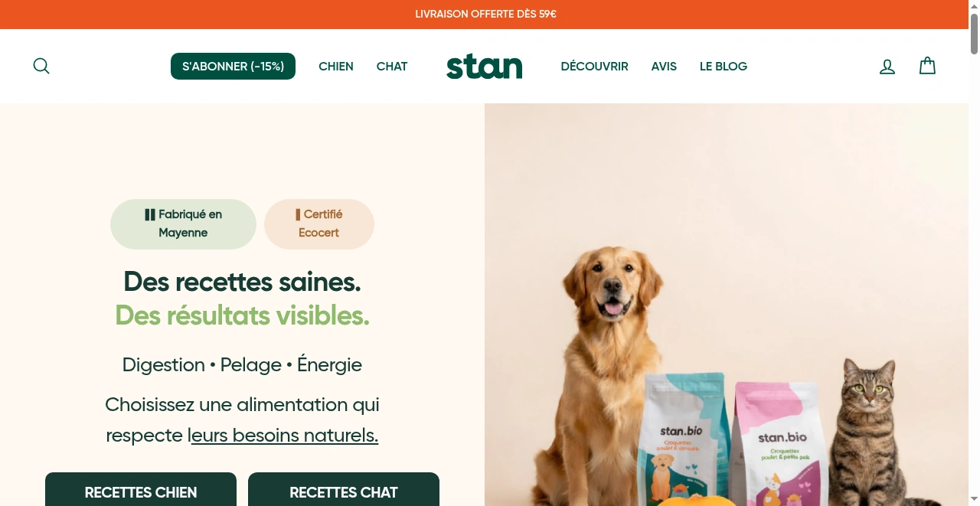
Task: Open LE BLOG link
Action: tap(724, 67)
